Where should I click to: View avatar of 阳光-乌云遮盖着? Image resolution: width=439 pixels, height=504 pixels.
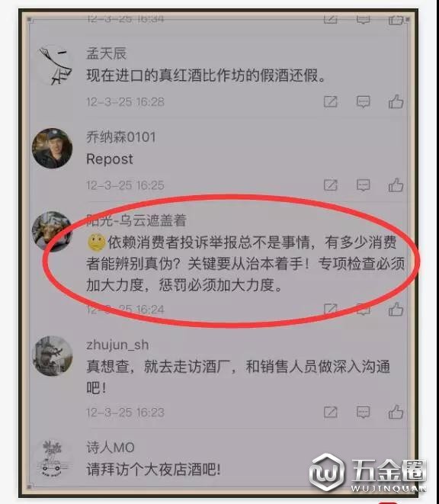pos(53,231)
